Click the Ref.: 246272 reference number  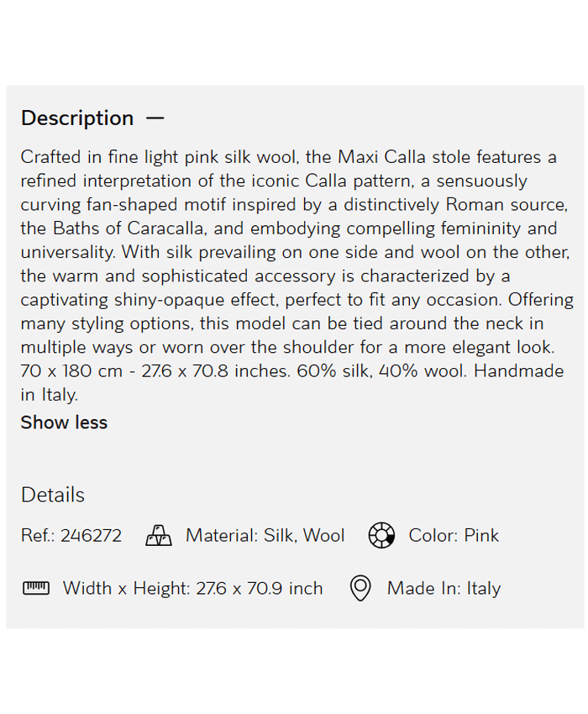(71, 536)
